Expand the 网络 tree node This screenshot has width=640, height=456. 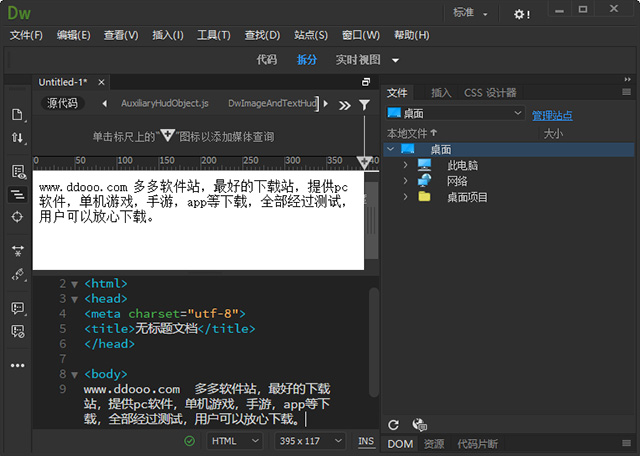click(x=405, y=180)
